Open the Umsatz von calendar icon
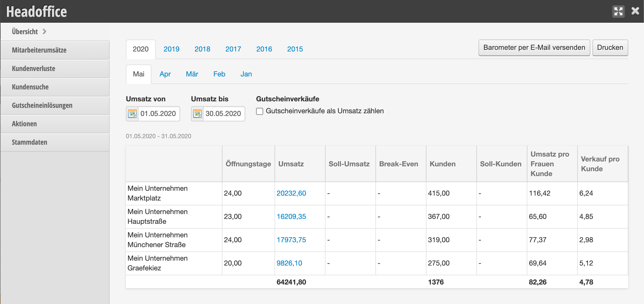This screenshot has width=644, height=304. 132,114
